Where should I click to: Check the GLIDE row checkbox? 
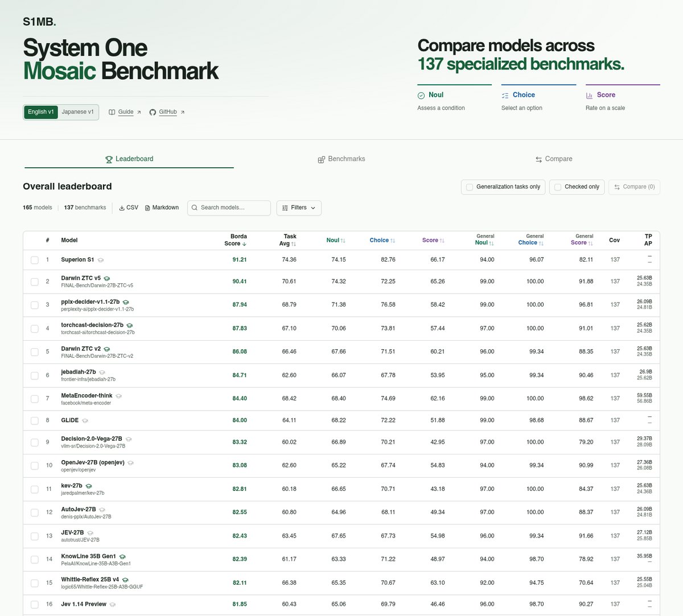(35, 420)
